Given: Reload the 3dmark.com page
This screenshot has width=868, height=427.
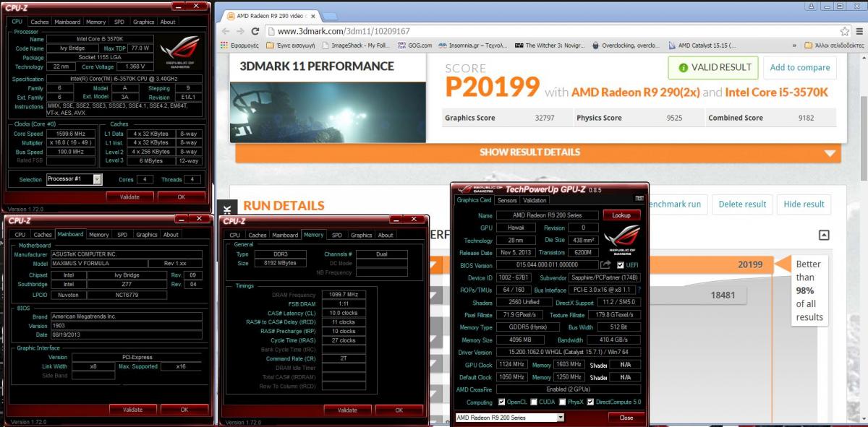Looking at the screenshot, I should 255,31.
